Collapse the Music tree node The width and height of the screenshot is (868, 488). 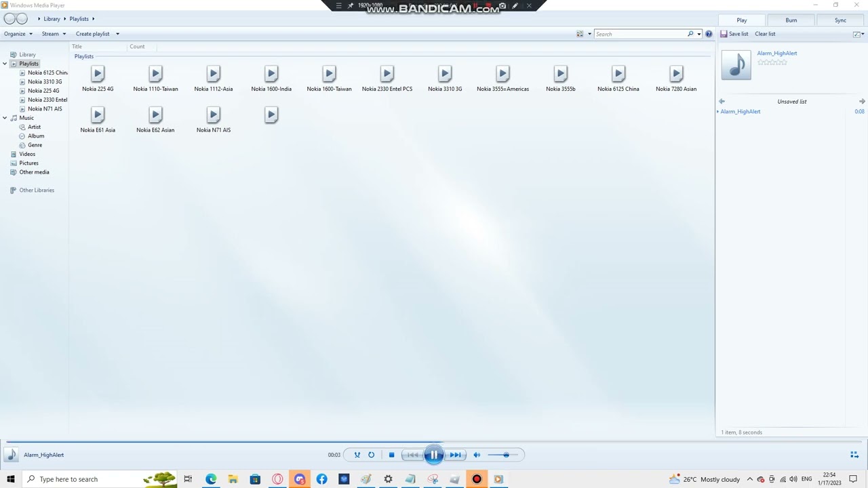[5, 118]
